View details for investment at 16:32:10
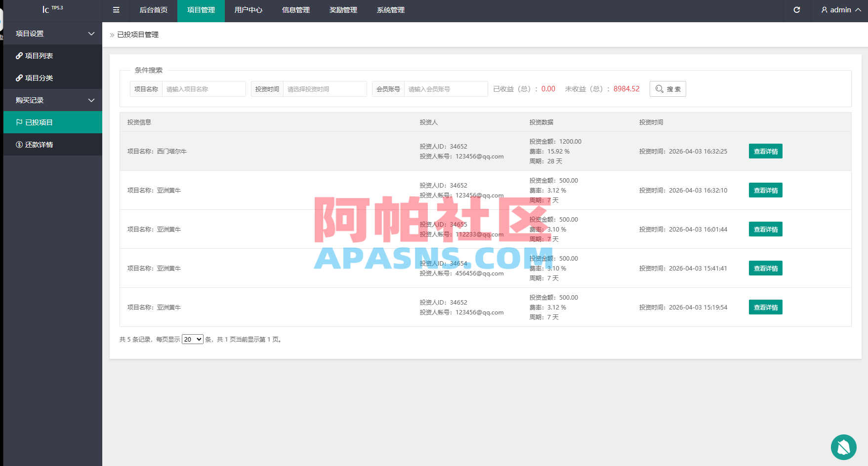This screenshot has width=868, height=466. (x=766, y=190)
